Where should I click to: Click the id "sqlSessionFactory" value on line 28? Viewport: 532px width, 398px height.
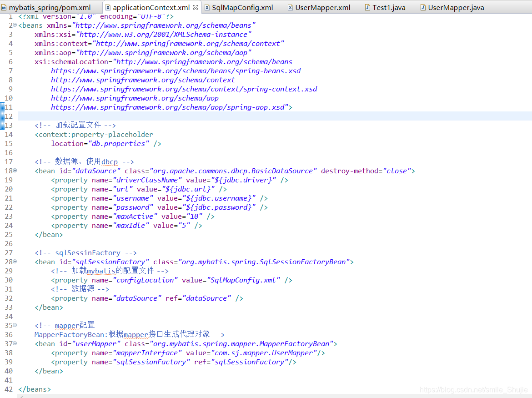point(110,262)
